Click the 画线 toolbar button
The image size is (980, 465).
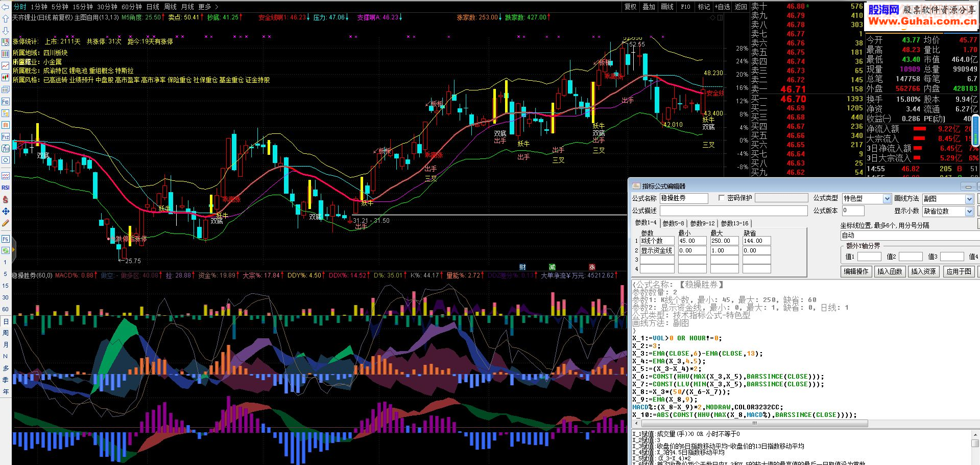click(x=667, y=7)
